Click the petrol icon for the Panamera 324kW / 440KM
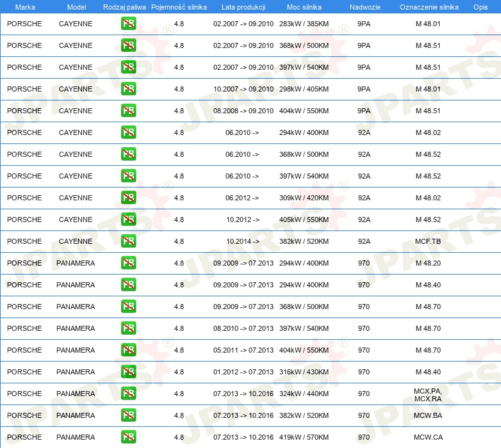Screen dimensions: 501x448 point(128,394)
